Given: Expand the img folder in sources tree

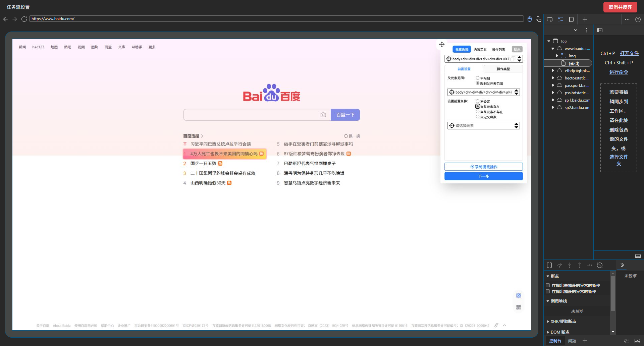Looking at the screenshot, I should point(557,56).
